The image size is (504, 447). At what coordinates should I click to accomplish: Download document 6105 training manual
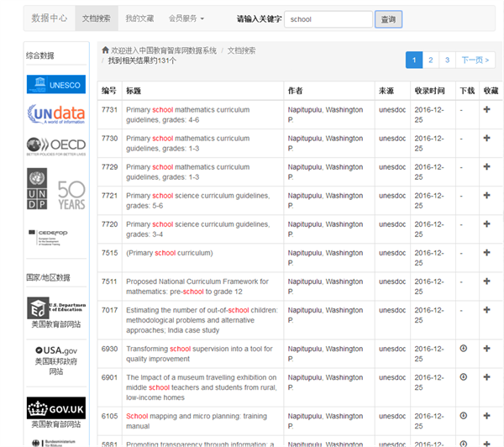pyautogui.click(x=463, y=416)
